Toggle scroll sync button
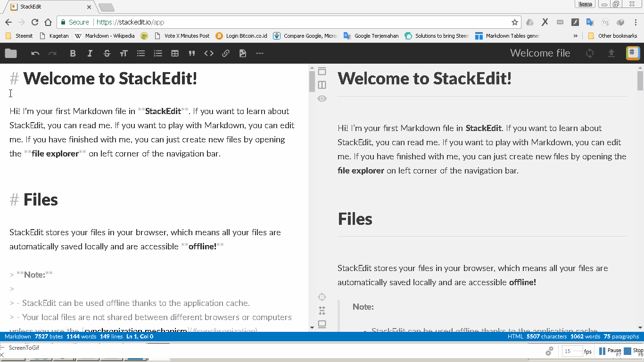This screenshot has height=362, width=644. tap(322, 311)
